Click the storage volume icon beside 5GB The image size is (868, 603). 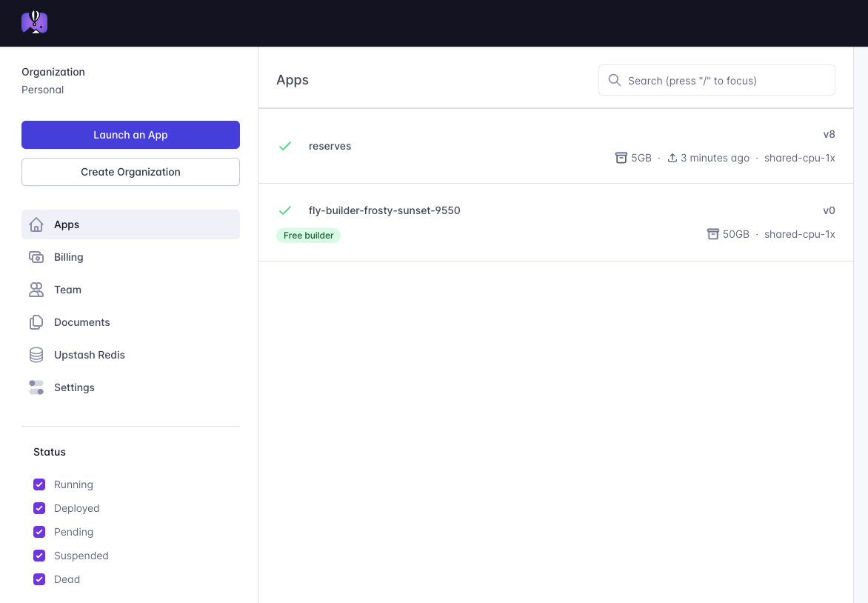tap(621, 157)
